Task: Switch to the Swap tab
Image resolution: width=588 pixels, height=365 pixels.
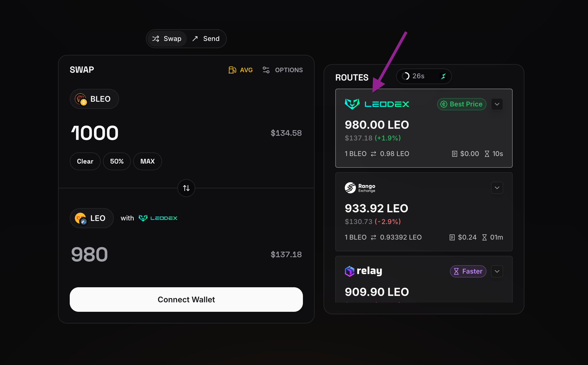Action: (167, 39)
